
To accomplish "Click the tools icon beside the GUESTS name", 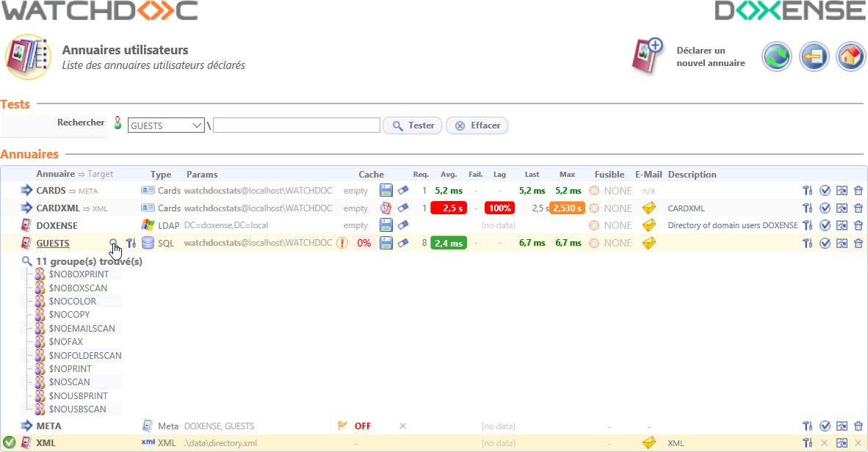I will tap(131, 243).
